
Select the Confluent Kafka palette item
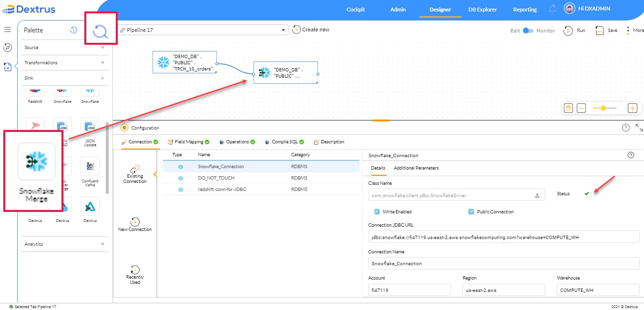tap(90, 172)
